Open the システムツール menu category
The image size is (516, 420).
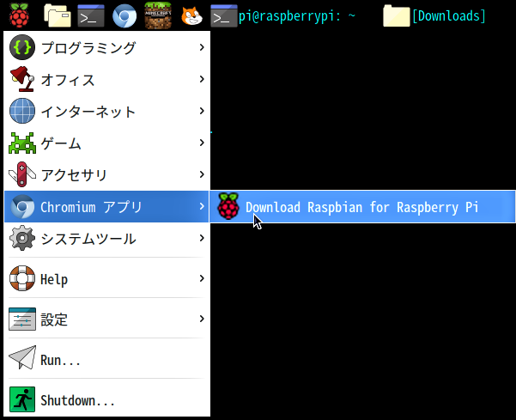coord(107,238)
